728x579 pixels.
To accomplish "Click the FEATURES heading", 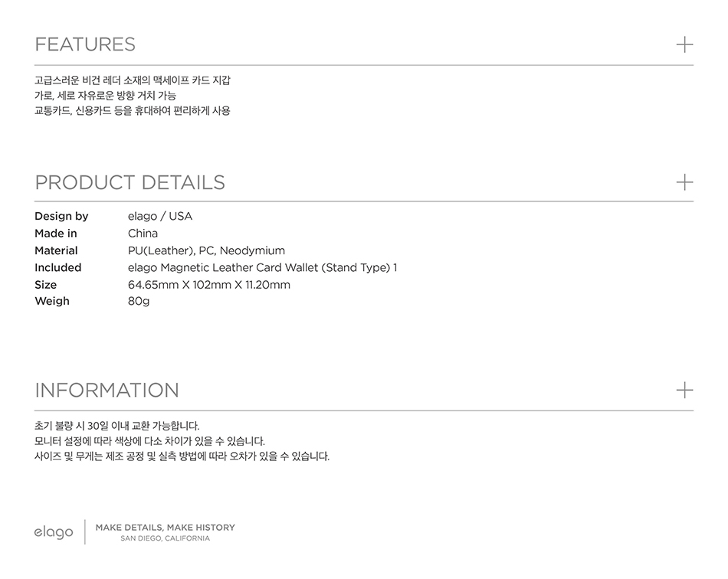I will click(x=85, y=44).
